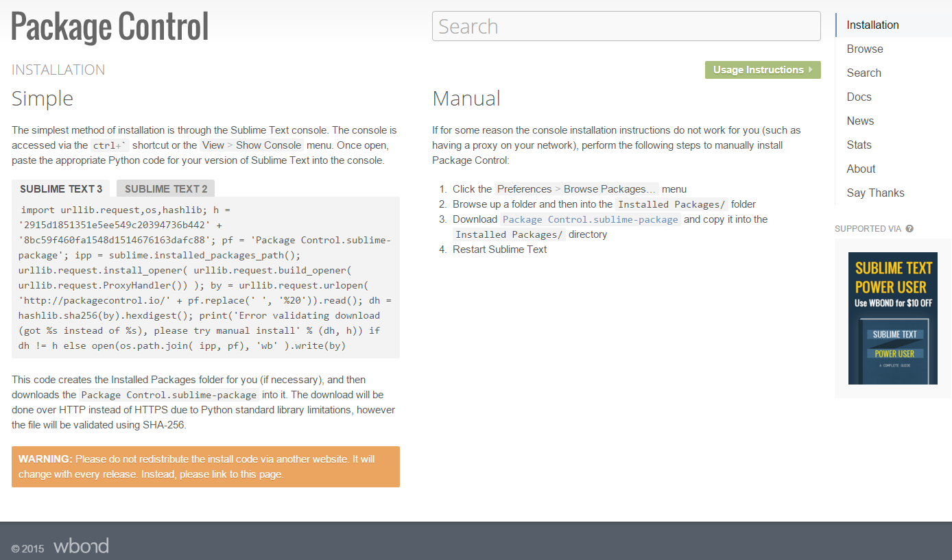Click the Supported Via help icon
This screenshot has width=952, height=560.
tap(909, 229)
